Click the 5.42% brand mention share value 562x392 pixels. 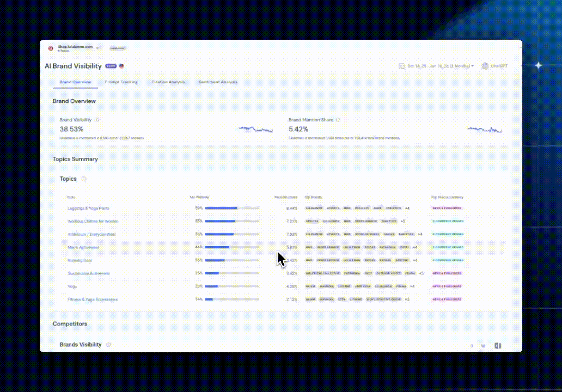(298, 129)
